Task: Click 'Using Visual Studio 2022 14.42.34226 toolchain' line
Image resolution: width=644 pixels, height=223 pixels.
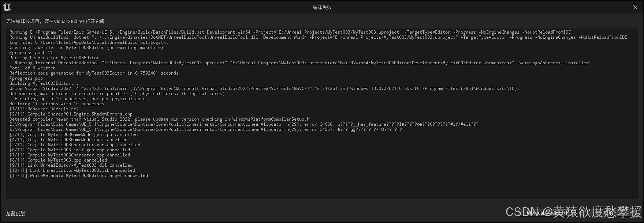Action: [x=264, y=88]
